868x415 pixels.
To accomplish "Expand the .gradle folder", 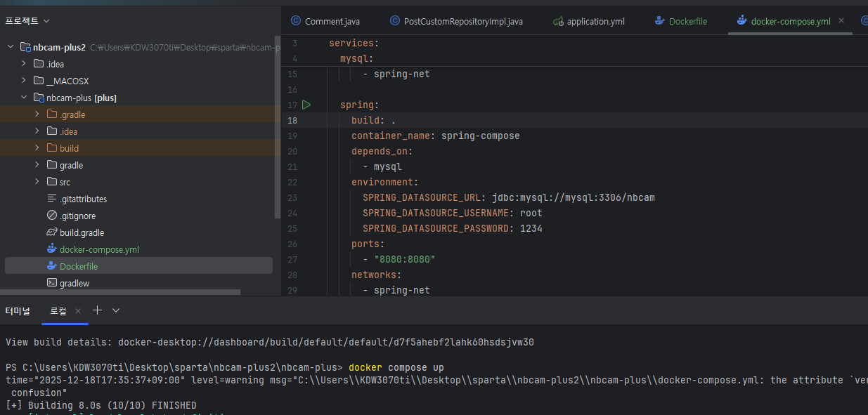I will pyautogui.click(x=37, y=114).
